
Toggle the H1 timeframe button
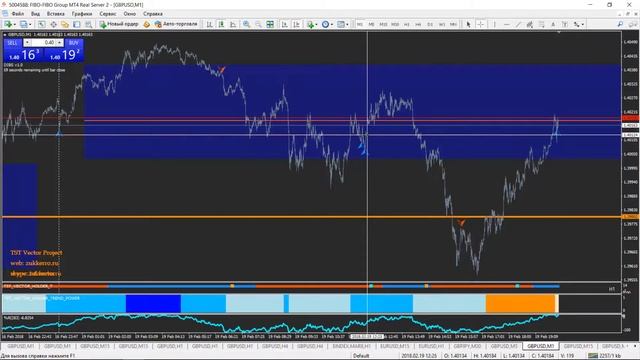[407, 24]
